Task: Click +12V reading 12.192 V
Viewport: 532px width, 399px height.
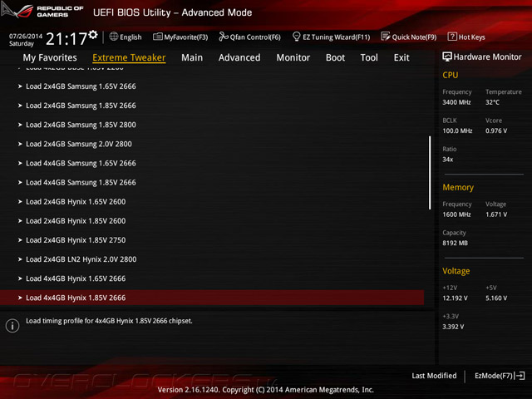Action: pyautogui.click(x=455, y=298)
